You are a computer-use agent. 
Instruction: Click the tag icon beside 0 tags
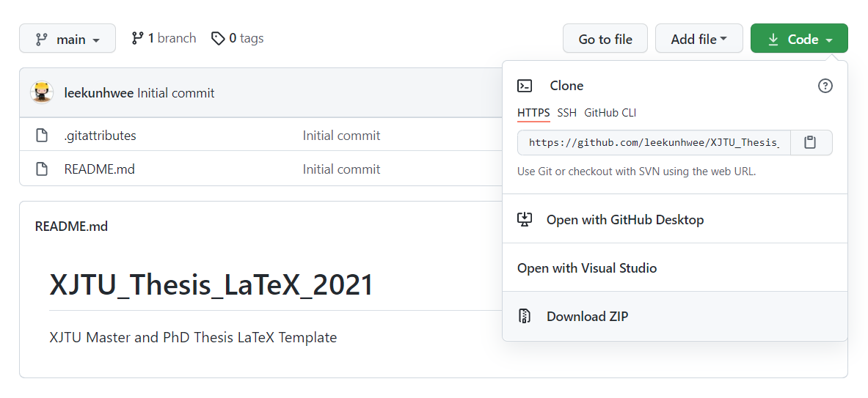pos(218,38)
